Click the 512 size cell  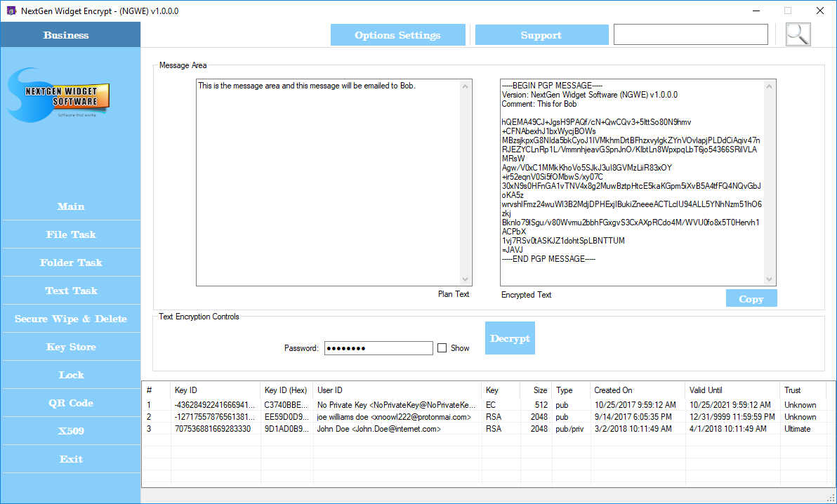[x=541, y=405]
